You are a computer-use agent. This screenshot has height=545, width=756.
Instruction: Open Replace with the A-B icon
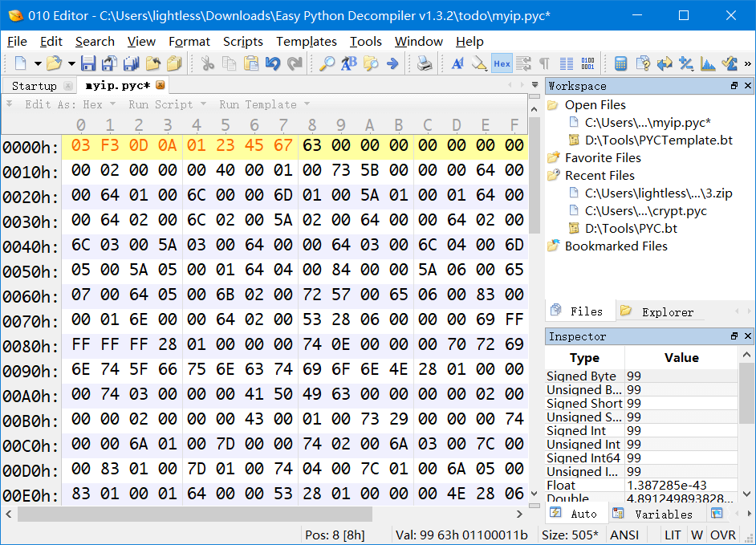tap(349, 63)
